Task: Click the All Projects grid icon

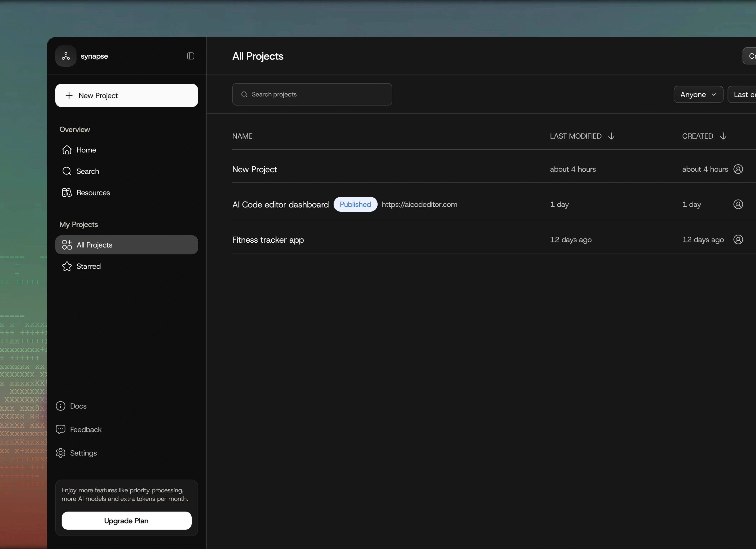Action: (67, 245)
